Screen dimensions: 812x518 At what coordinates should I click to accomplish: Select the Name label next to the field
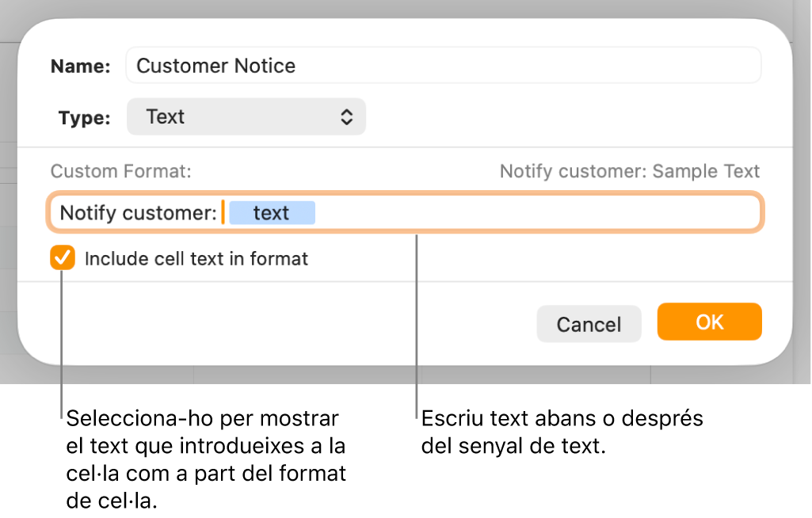pos(79,67)
